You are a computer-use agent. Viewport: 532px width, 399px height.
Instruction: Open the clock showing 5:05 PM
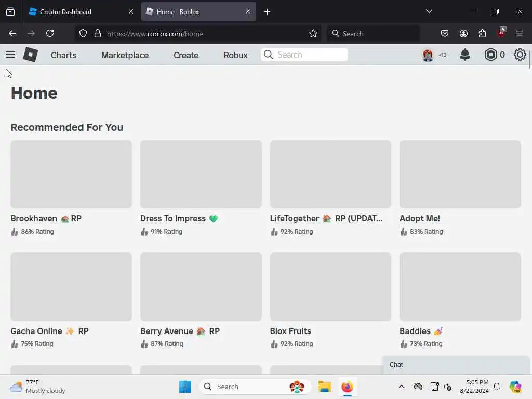(x=474, y=387)
